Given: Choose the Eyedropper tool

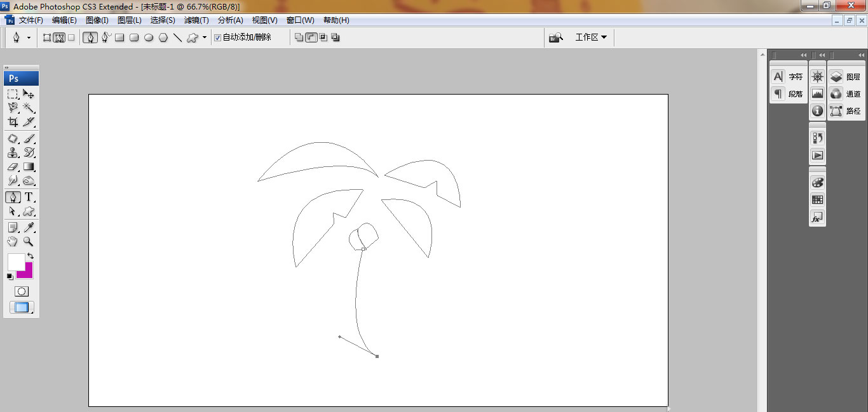Looking at the screenshot, I should pos(29,227).
